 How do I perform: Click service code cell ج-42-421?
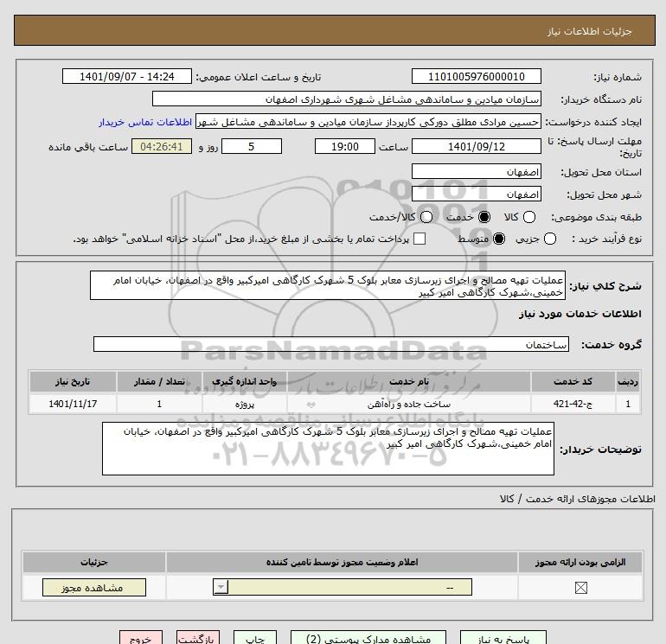(573, 404)
